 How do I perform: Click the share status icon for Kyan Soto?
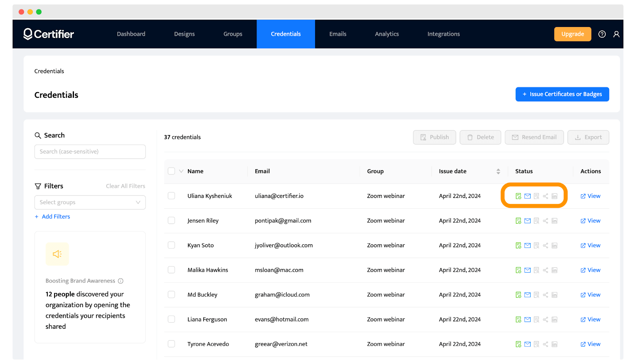545,246
